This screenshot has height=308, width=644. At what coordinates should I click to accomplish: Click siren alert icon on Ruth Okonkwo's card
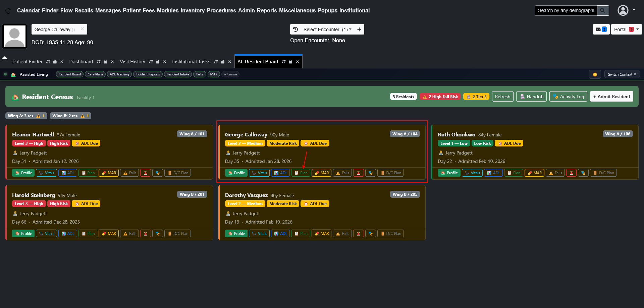point(571,173)
